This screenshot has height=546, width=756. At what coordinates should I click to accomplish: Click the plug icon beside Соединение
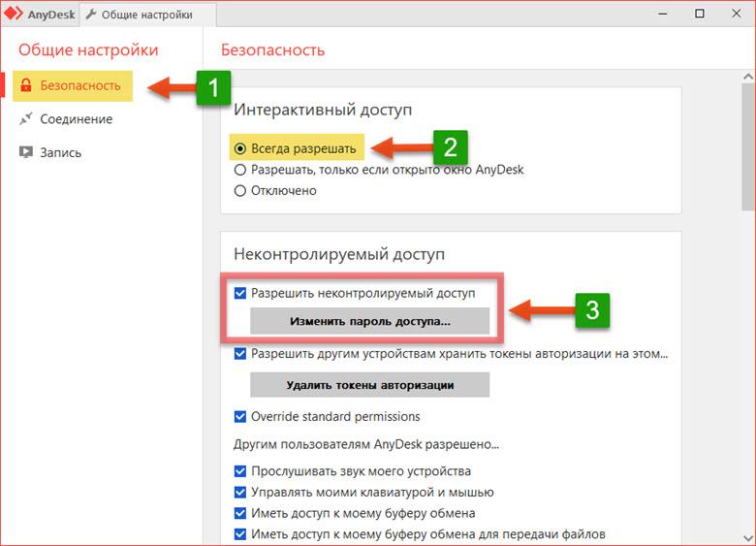click(x=25, y=118)
